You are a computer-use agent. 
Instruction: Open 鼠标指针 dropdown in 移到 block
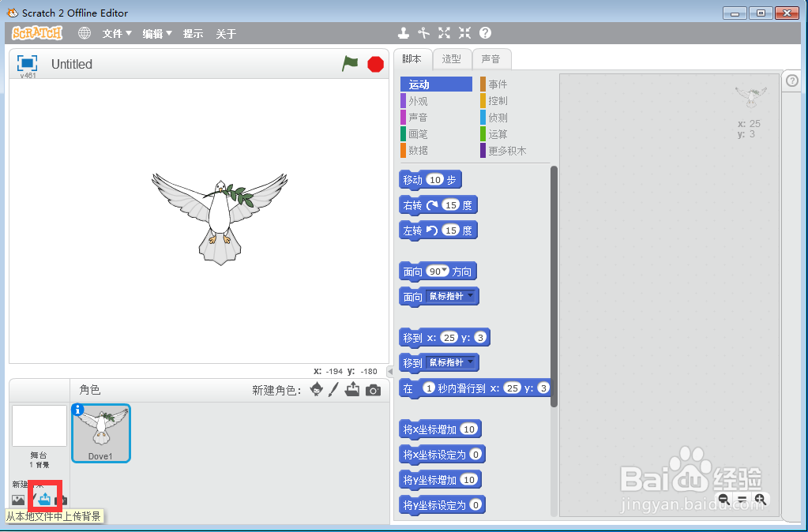451,362
